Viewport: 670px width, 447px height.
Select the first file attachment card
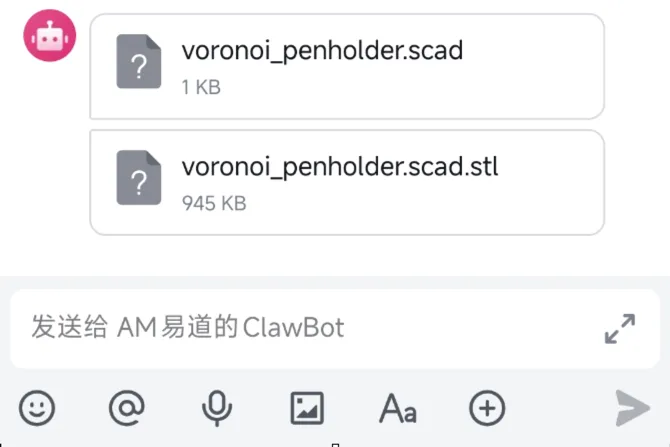347,66
